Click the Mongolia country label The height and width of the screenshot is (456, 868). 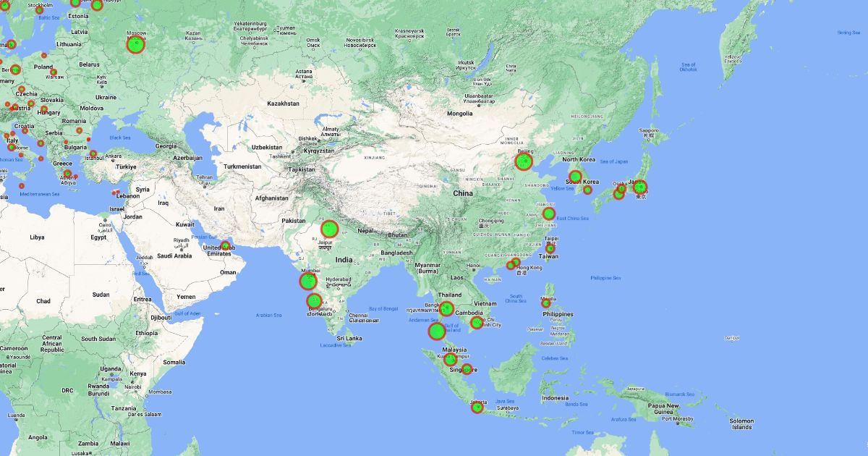pyautogui.click(x=460, y=114)
